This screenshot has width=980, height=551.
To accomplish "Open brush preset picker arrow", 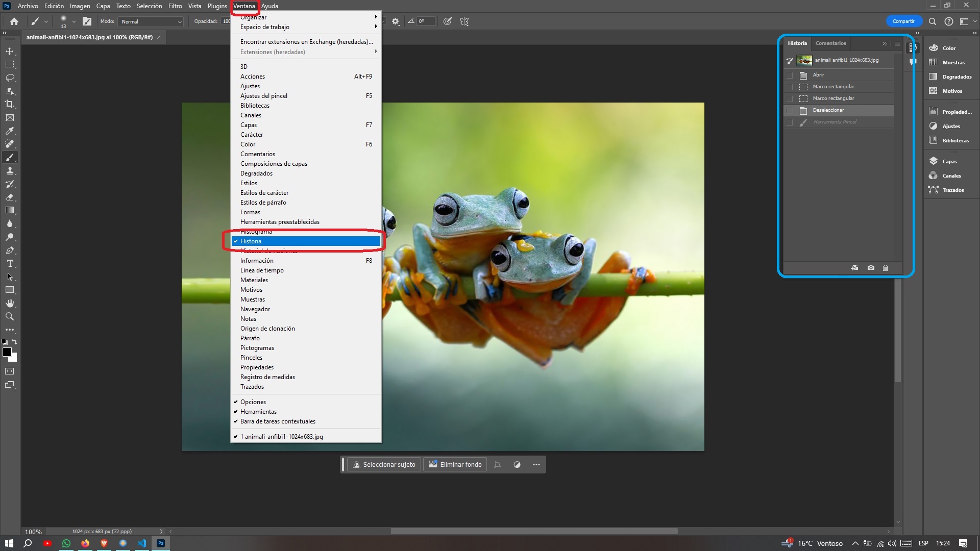I will pos(74,21).
